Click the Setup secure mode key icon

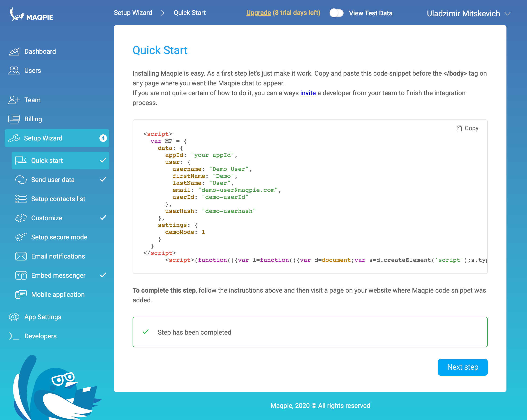coord(21,237)
